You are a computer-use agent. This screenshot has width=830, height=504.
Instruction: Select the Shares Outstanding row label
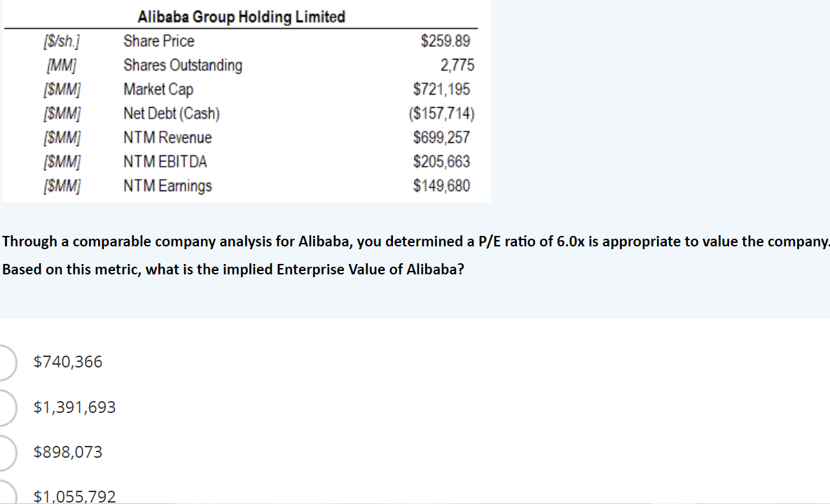(183, 65)
